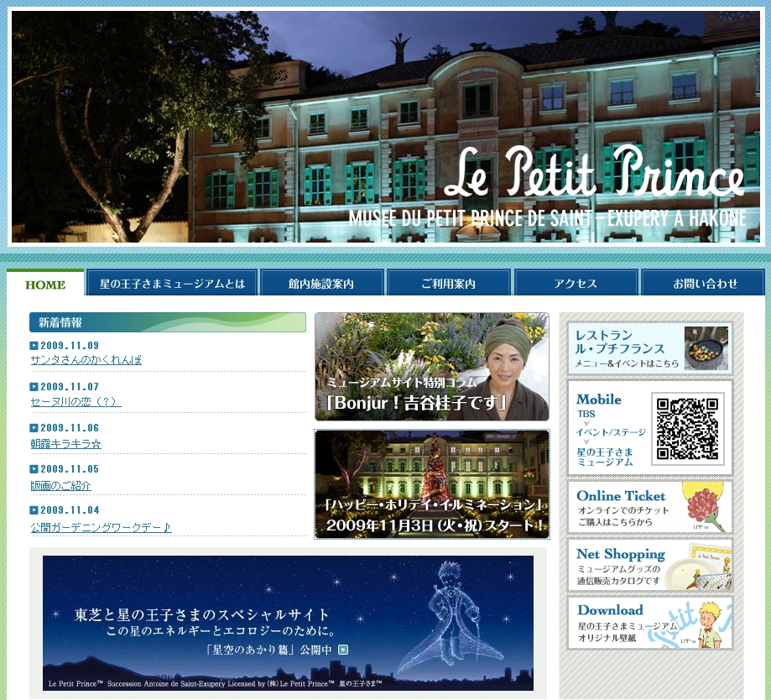Open the サンタさんのかくれんぼ news link
The height and width of the screenshot is (700, 771).
point(86,360)
